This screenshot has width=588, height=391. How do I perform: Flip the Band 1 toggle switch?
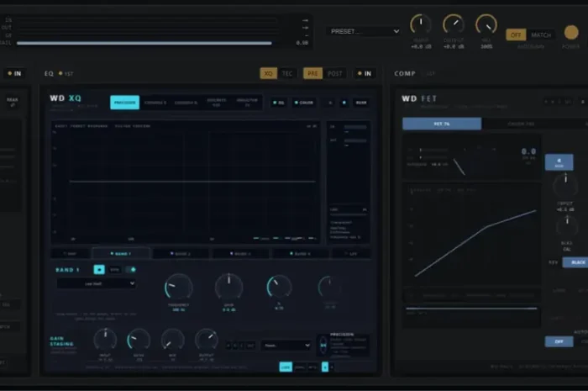(131, 269)
